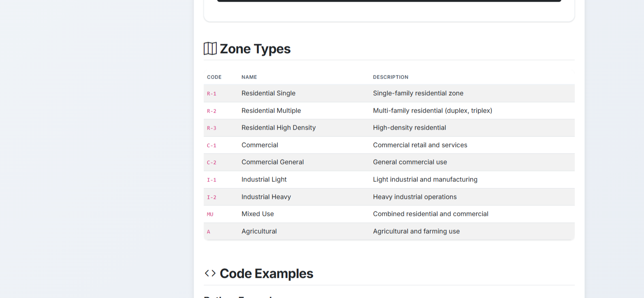Click the CODE column header

[214, 77]
